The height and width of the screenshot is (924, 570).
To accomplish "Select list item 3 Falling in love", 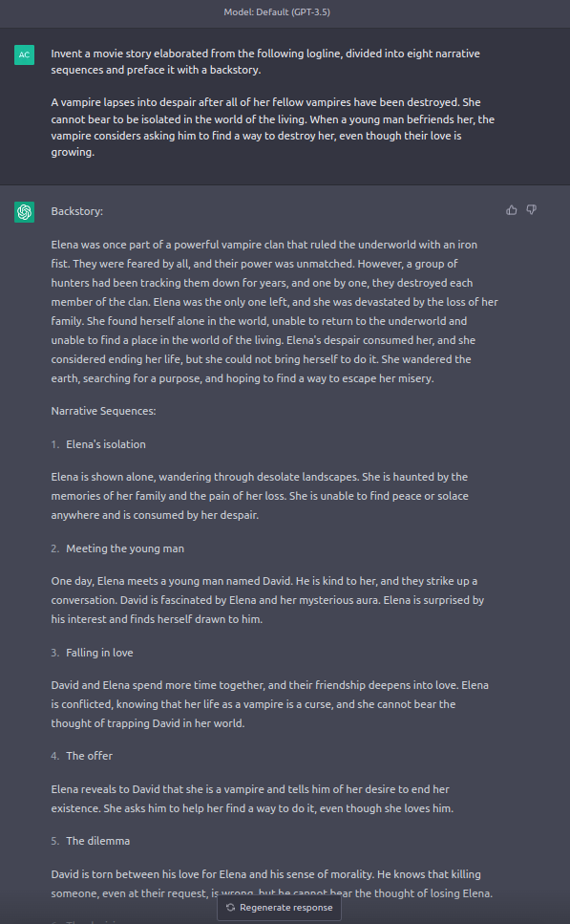I will click(x=93, y=653).
